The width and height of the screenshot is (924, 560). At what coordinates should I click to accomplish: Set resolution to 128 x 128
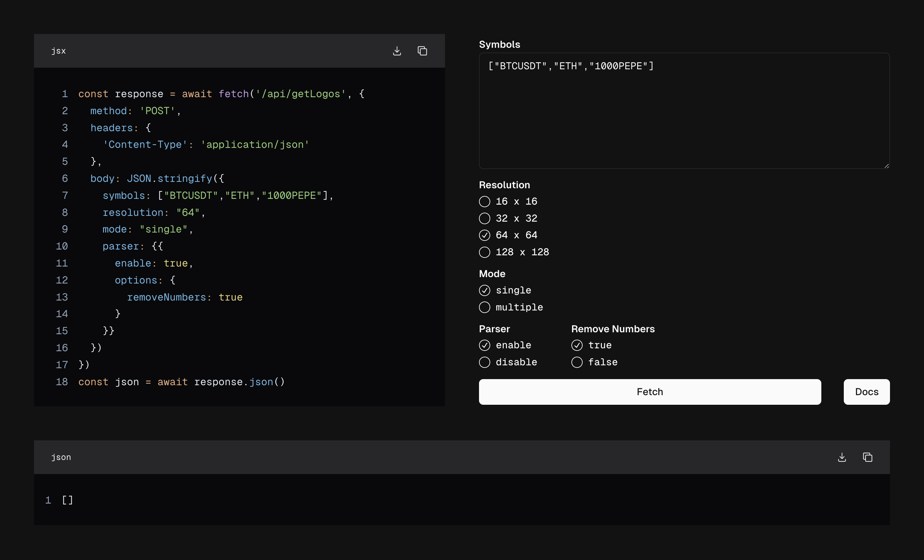[x=484, y=252]
